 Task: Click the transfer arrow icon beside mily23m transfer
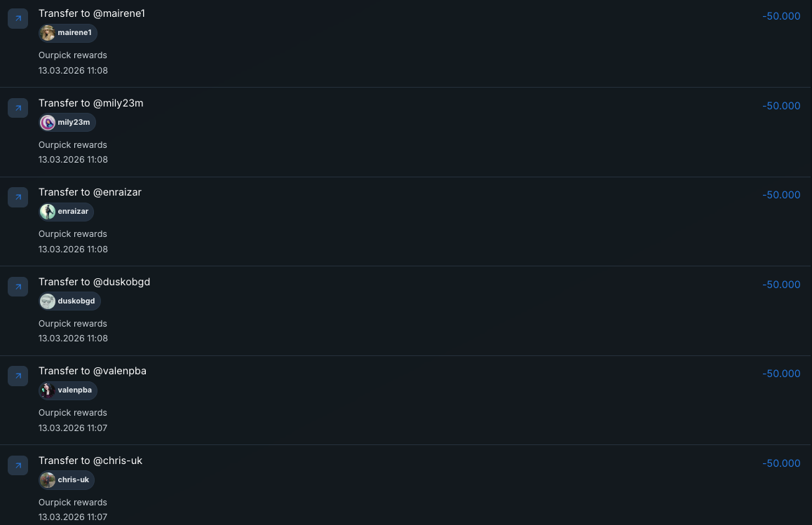pos(18,108)
